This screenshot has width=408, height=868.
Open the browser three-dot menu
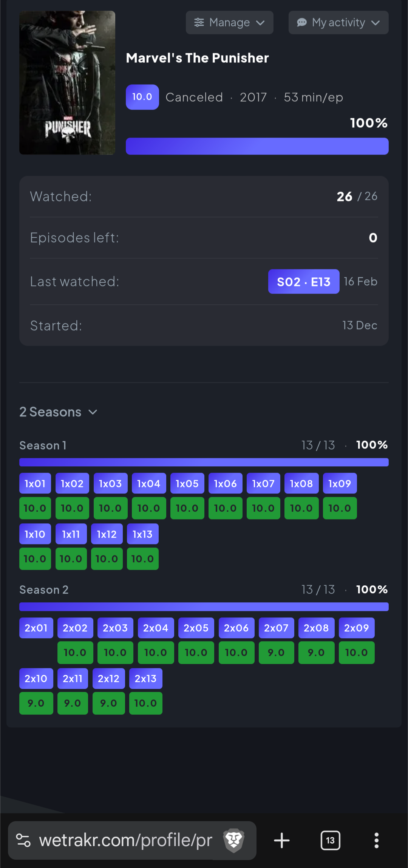(376, 840)
